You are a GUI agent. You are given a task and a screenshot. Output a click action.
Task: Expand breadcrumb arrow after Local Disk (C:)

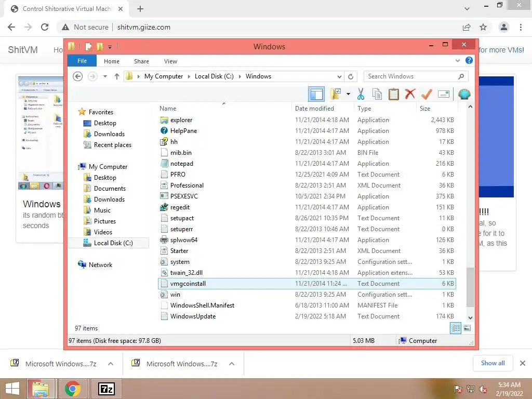pos(240,76)
